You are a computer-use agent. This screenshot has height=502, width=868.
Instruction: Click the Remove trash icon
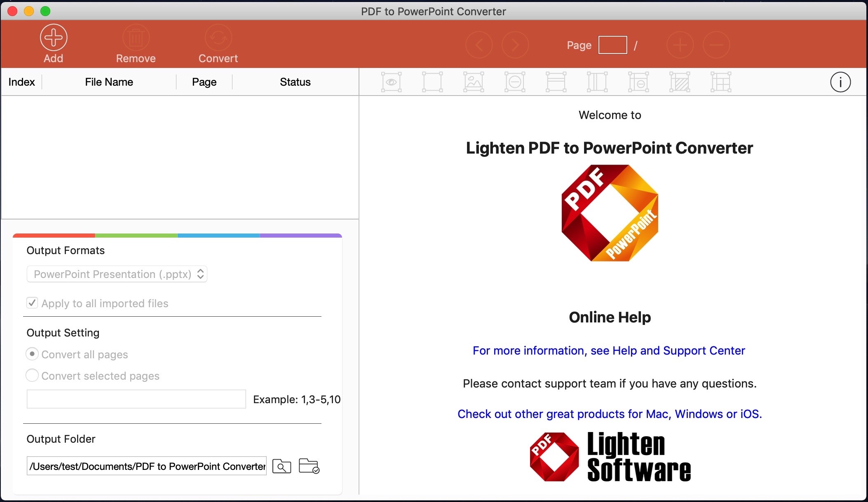point(136,37)
